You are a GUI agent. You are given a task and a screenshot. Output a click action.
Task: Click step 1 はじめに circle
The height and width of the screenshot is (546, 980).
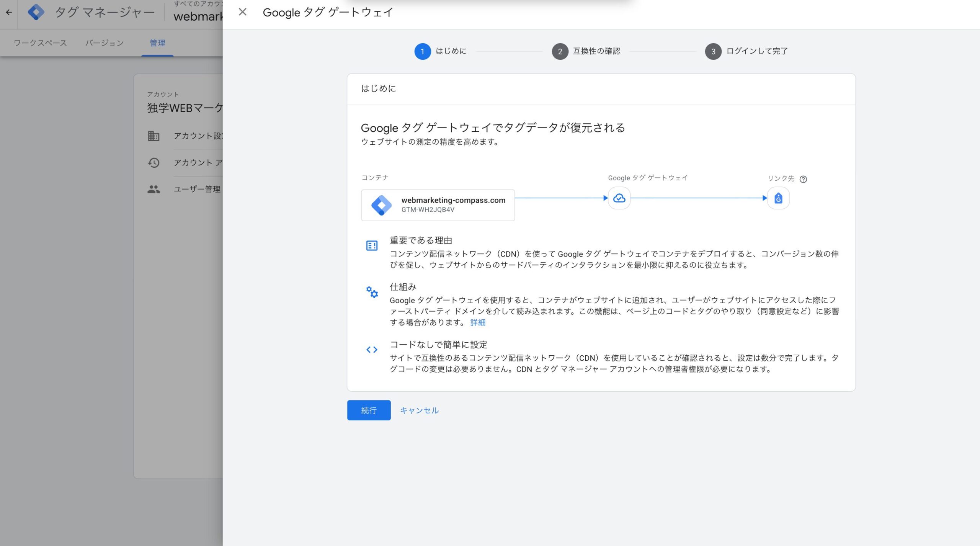pos(423,51)
